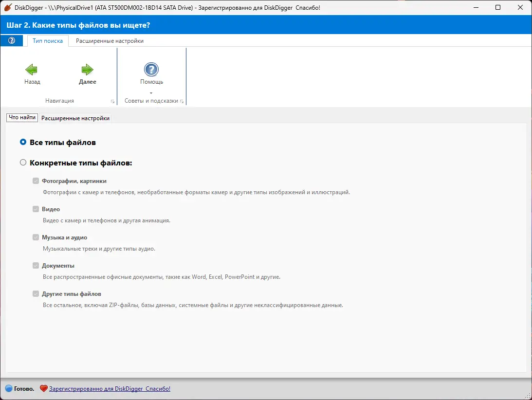Toggle the Фотографии, картинки checkbox

point(36,181)
